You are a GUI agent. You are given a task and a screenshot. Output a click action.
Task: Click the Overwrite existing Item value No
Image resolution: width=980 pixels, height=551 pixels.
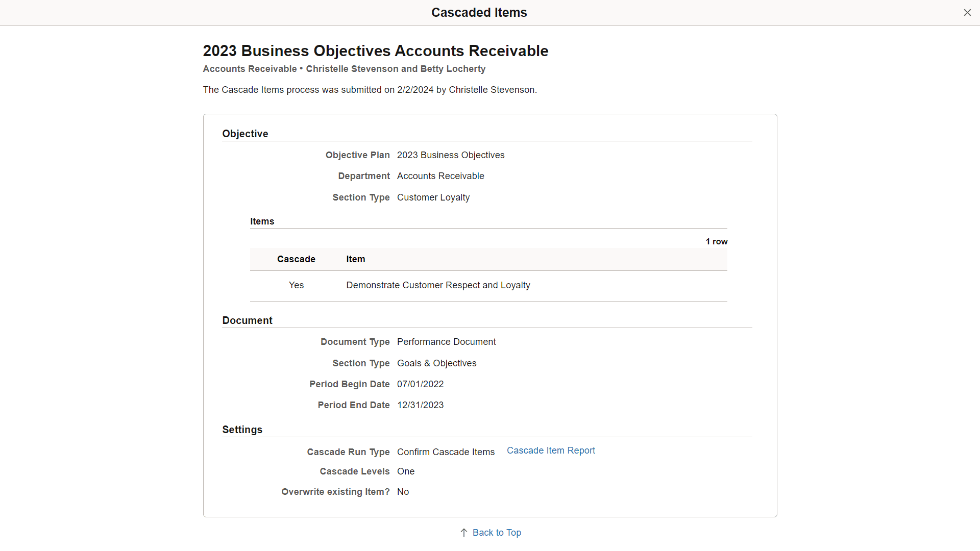(403, 492)
